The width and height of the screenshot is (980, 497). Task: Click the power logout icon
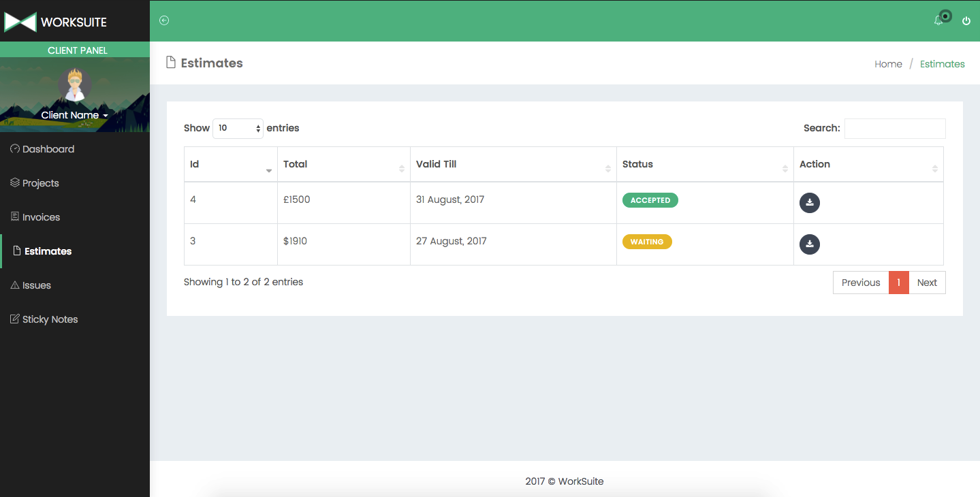[966, 21]
